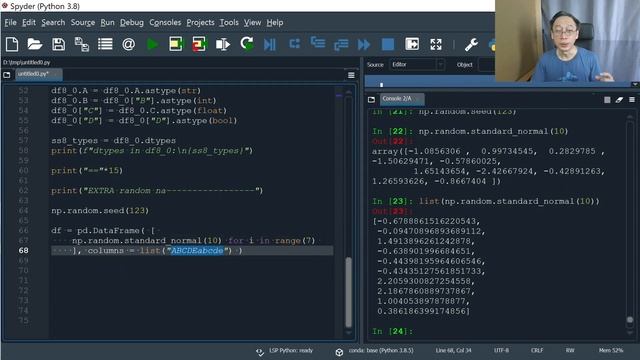Click the UTF-8 encoding status
The image size is (640, 360).
point(501,351)
